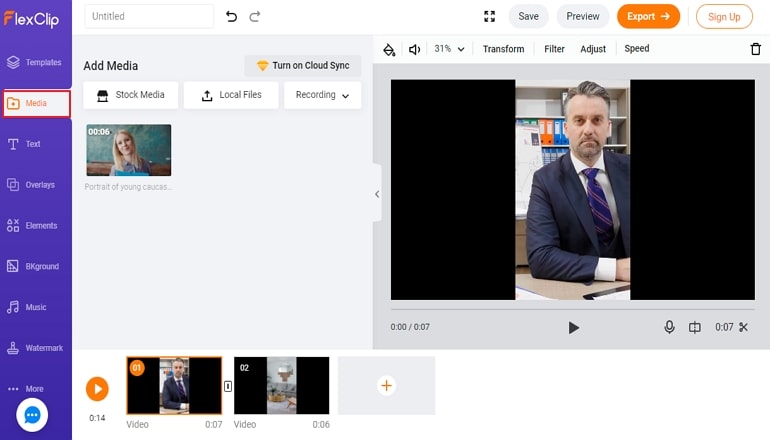The width and height of the screenshot is (770, 440).
Task: Click the preview video canvas
Action: click(x=573, y=190)
